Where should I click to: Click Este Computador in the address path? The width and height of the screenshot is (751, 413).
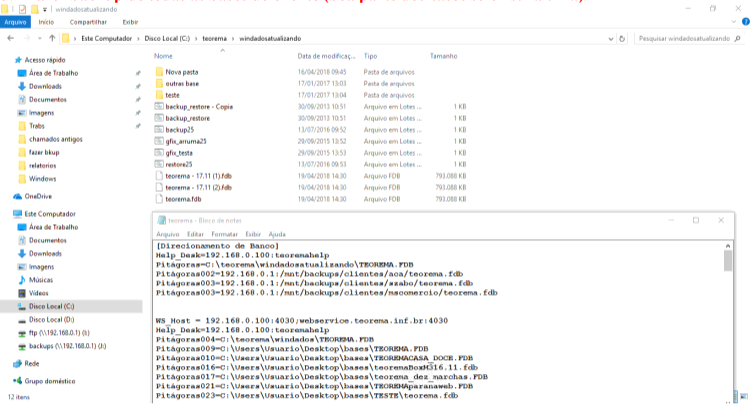(106, 38)
